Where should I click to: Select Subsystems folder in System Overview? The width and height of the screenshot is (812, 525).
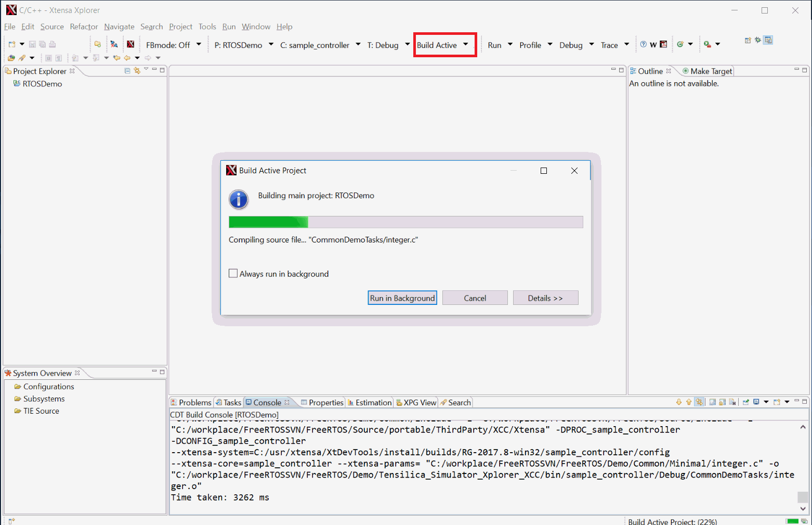pyautogui.click(x=40, y=399)
